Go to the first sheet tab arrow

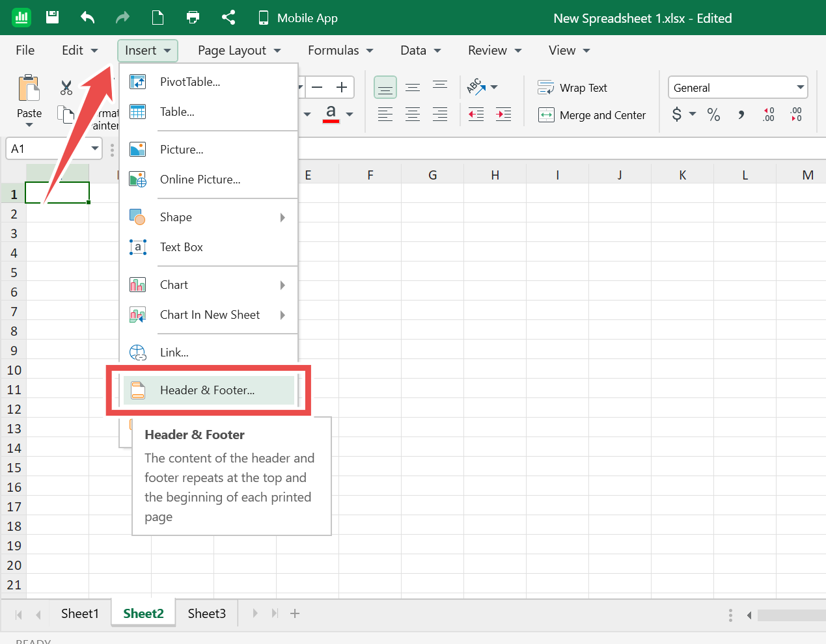(19, 614)
